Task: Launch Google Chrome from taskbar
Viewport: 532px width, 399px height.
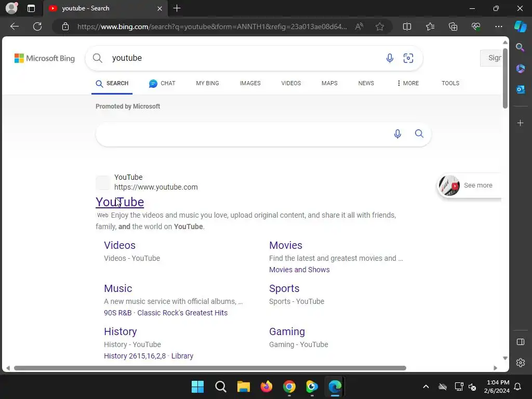Action: click(x=289, y=387)
